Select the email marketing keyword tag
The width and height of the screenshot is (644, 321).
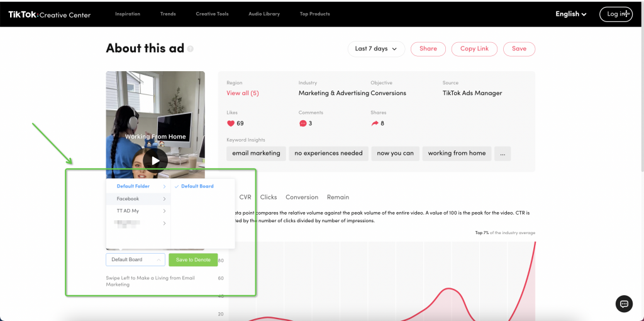point(257,154)
